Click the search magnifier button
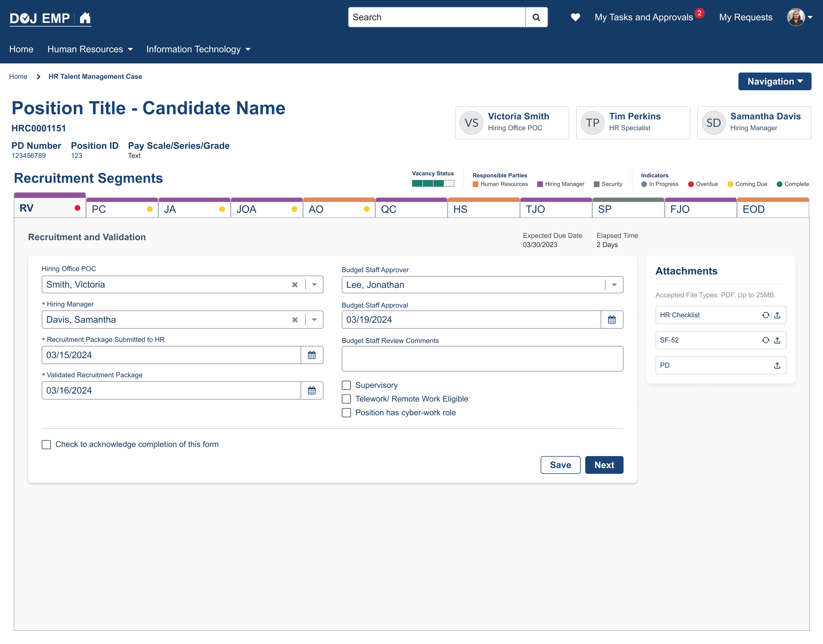The image size is (823, 644). 536,17
